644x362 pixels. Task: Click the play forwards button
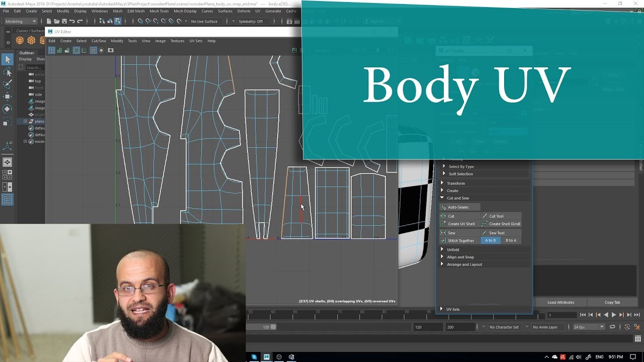(x=613, y=315)
